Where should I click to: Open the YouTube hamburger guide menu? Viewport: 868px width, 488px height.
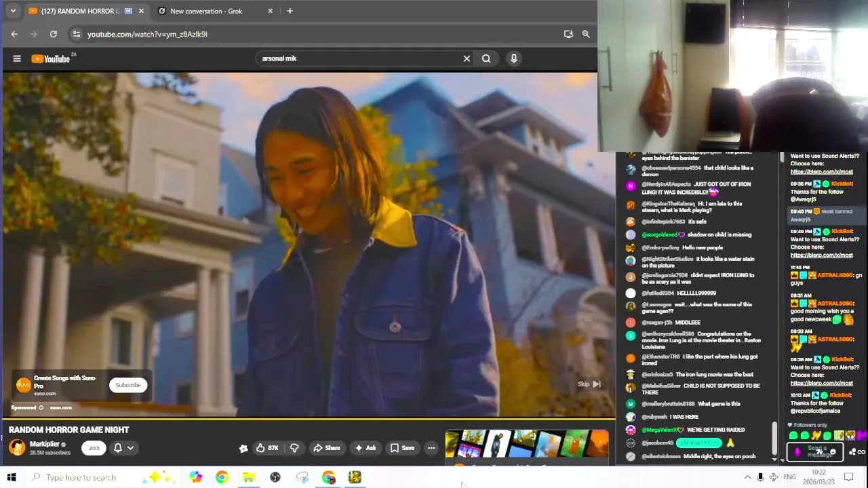click(17, 58)
